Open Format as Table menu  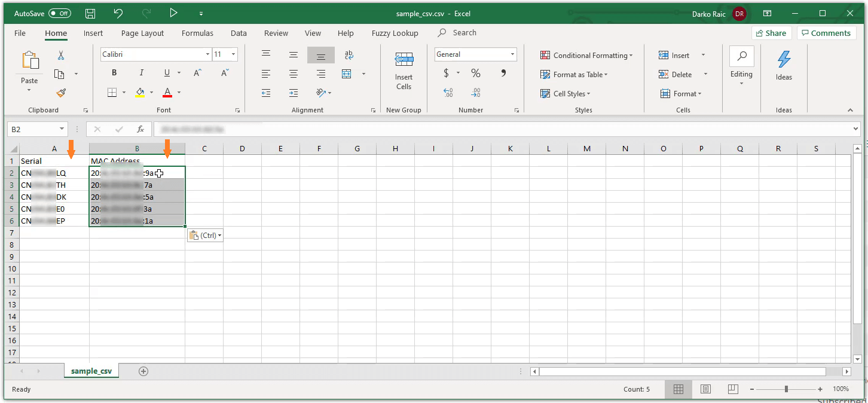click(574, 74)
